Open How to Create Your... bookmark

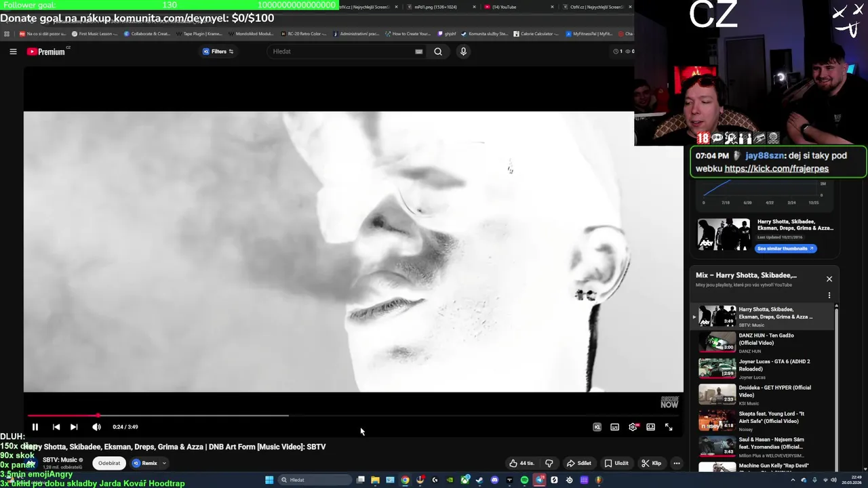pos(408,34)
